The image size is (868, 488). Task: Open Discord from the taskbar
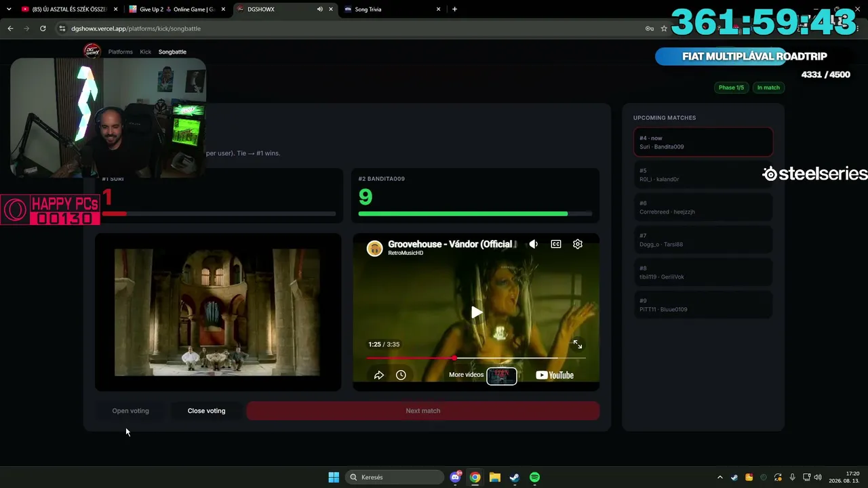456,477
